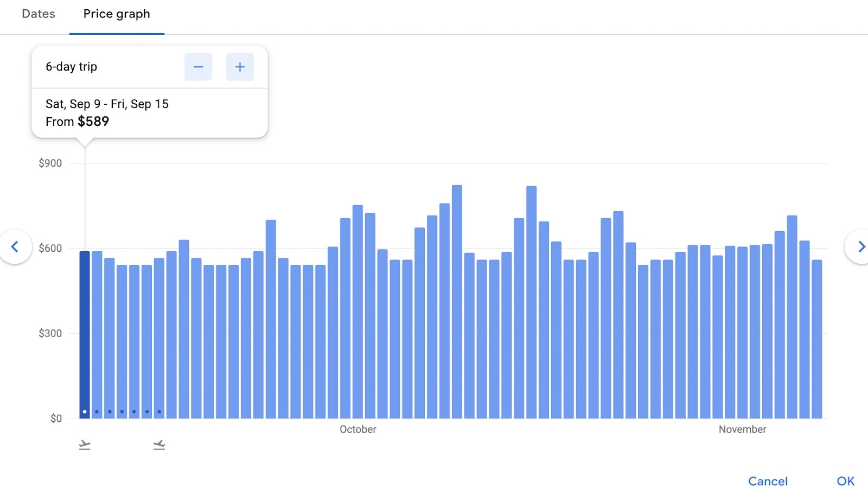The image size is (868, 495).
Task: Select the last bar in November
Action: (x=817, y=339)
